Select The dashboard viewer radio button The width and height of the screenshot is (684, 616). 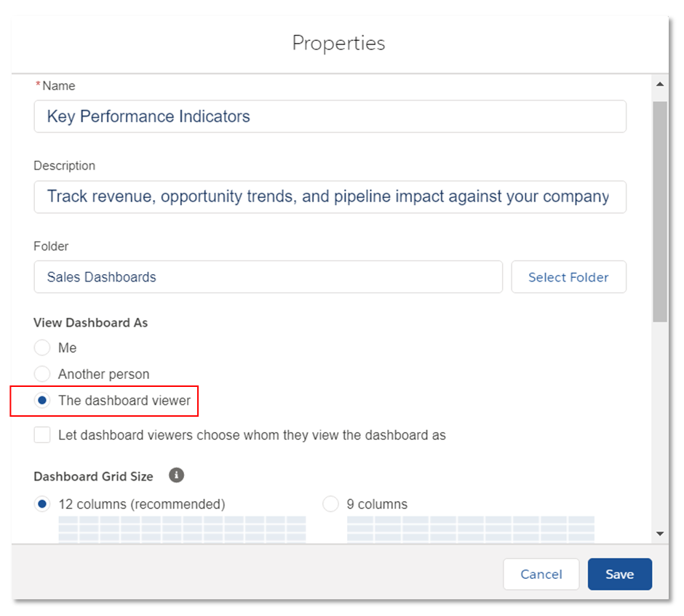coord(42,400)
